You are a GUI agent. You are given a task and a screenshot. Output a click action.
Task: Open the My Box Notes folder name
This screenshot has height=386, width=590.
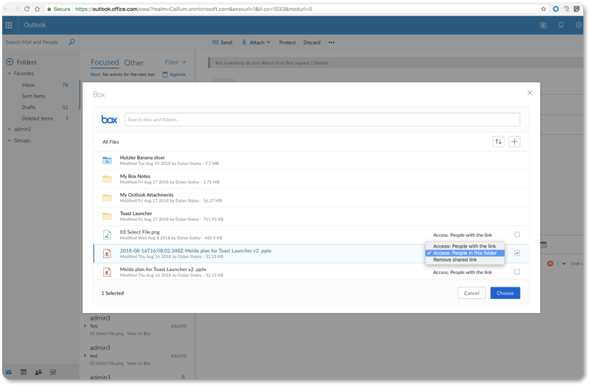(135, 176)
